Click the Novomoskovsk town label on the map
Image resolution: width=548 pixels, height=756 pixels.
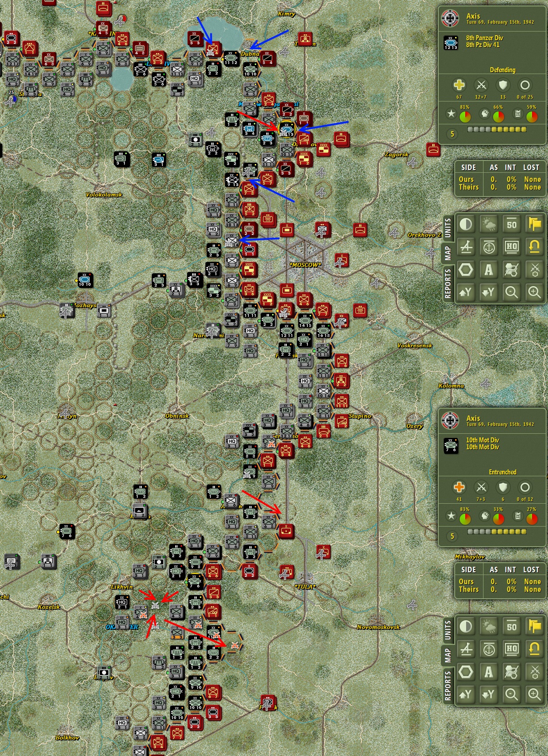click(x=378, y=627)
